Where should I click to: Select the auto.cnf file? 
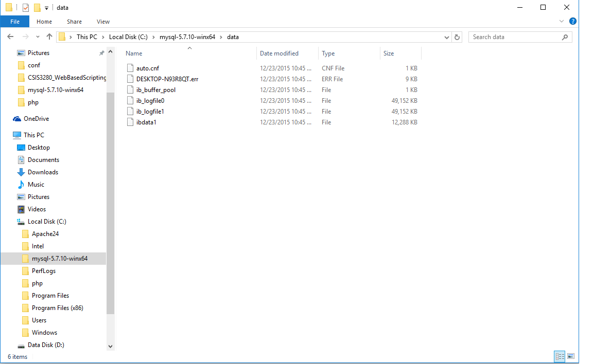[x=148, y=68]
